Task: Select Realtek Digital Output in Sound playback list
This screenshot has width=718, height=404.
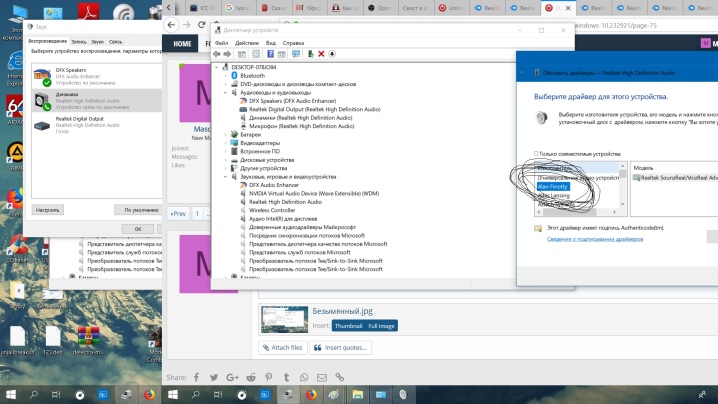Action: click(97, 125)
